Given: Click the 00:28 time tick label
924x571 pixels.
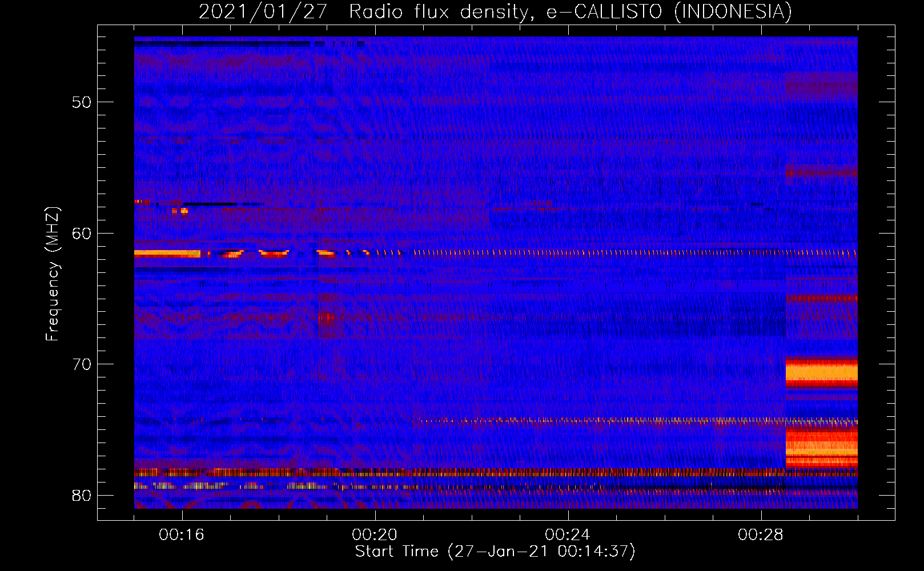Looking at the screenshot, I should click(x=761, y=534).
